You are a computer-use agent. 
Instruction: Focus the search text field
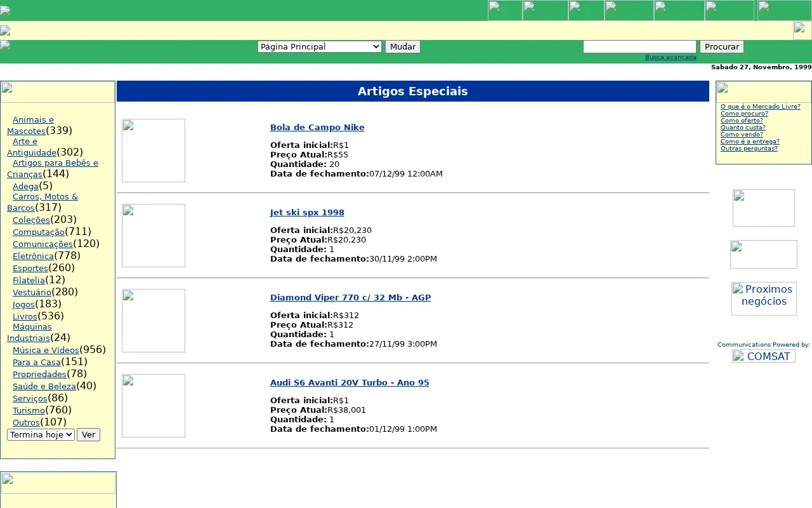(639, 46)
